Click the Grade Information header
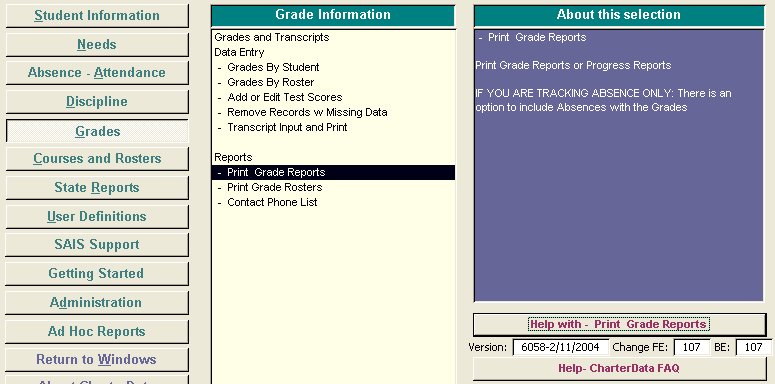The height and width of the screenshot is (384, 775). [333, 15]
